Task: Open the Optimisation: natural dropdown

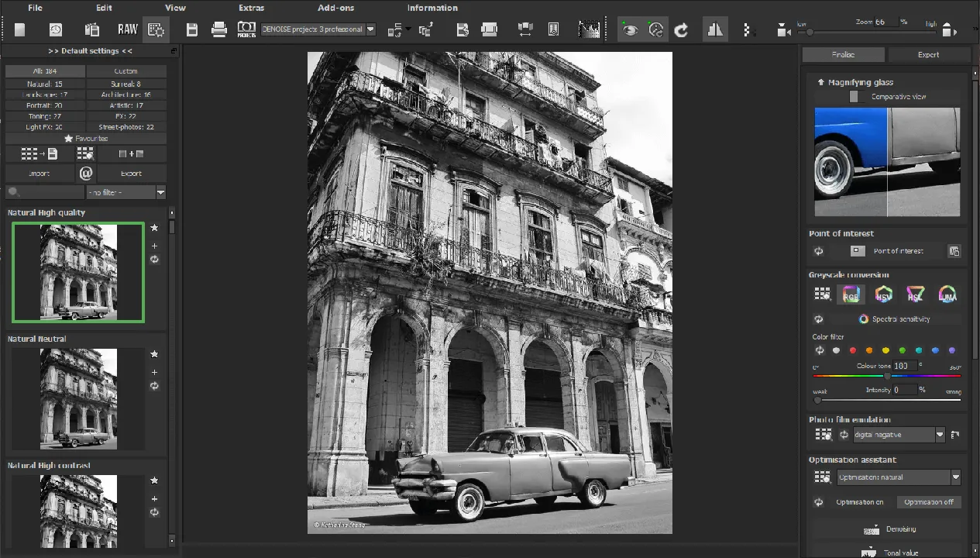Action: (x=899, y=477)
